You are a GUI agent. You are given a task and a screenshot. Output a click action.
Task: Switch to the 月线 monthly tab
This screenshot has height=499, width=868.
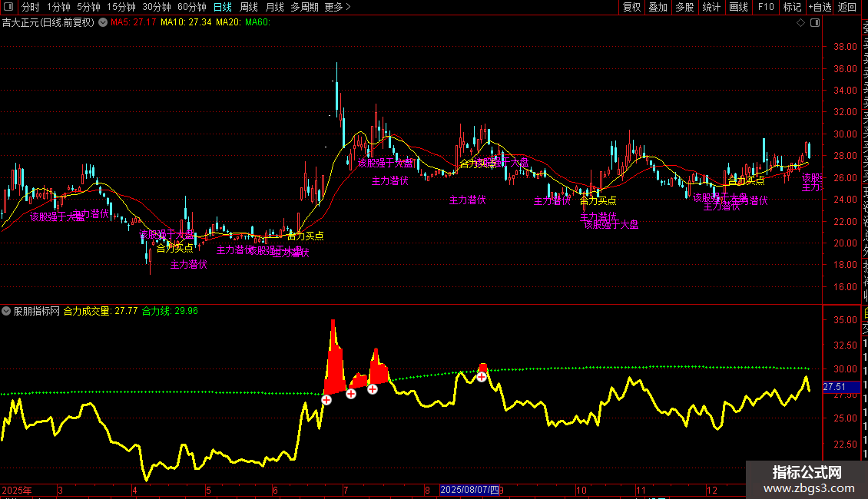coord(274,7)
